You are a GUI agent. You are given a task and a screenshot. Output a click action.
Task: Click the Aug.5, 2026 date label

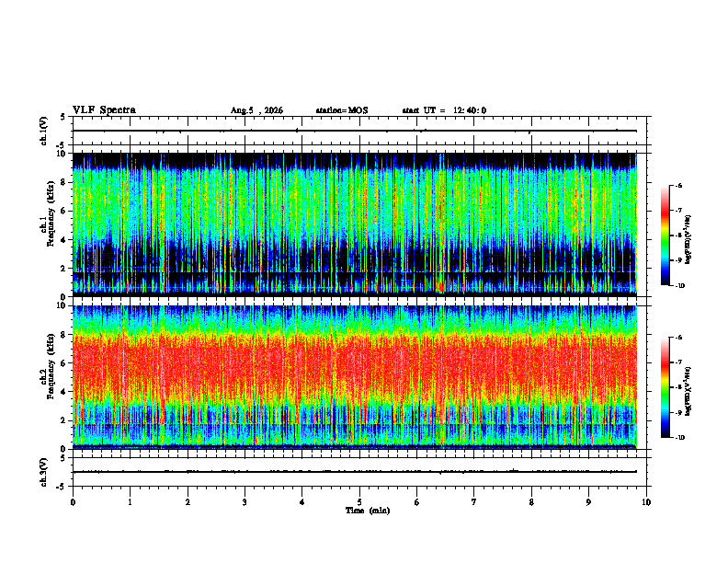256,110
